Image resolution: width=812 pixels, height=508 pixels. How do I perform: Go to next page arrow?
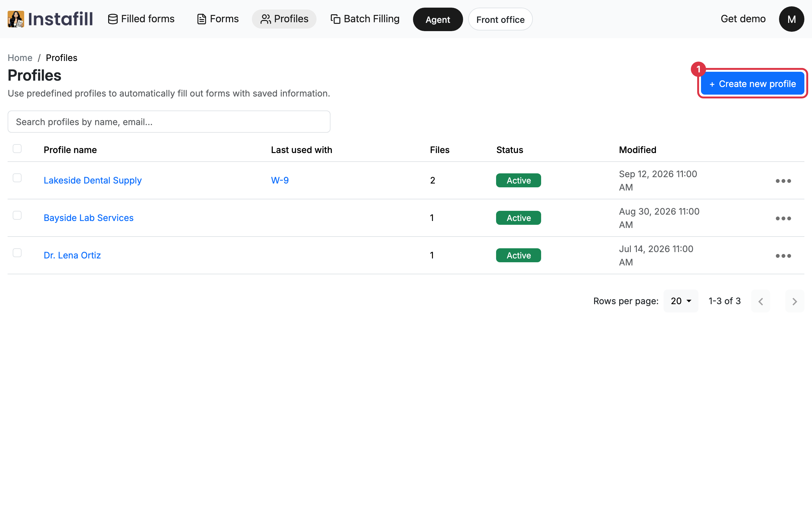pyautogui.click(x=794, y=301)
